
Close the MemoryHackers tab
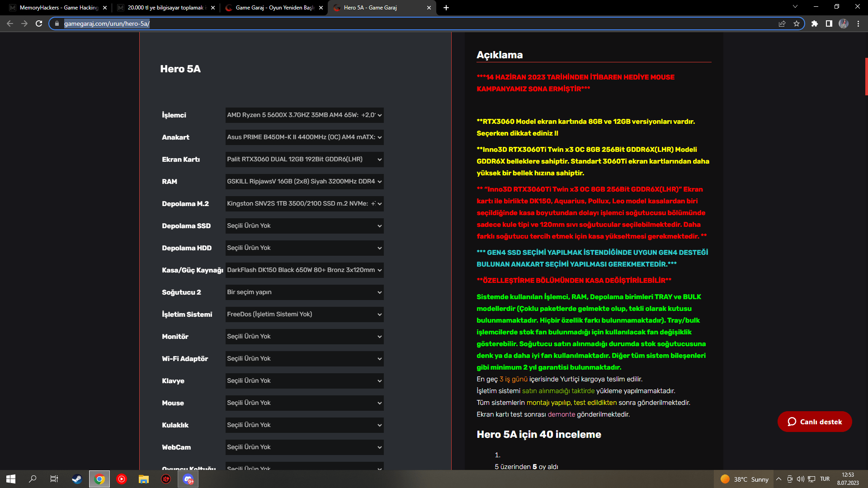pos(105,8)
